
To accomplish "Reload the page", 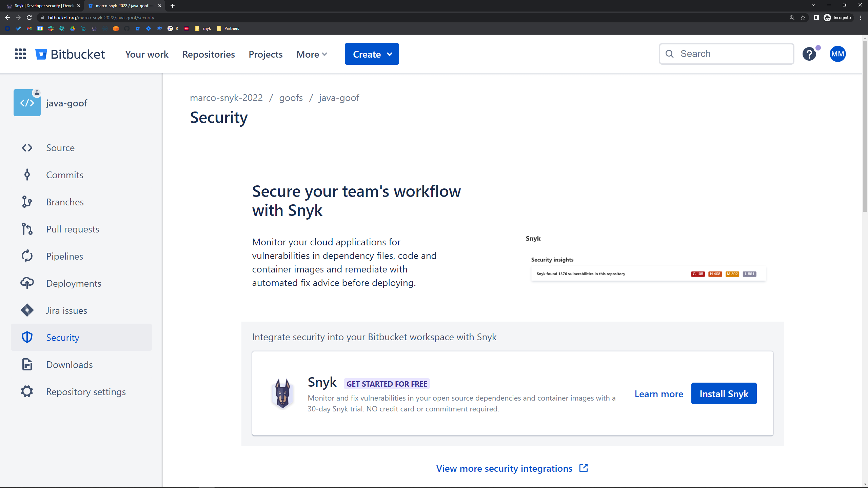I will pyautogui.click(x=29, y=18).
